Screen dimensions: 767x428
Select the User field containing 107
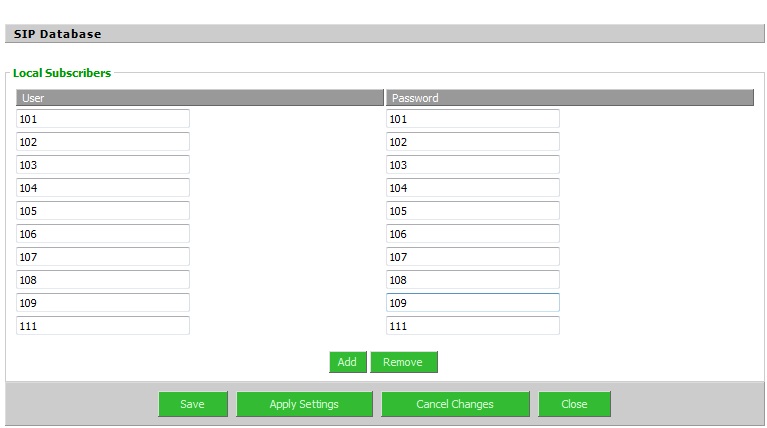pyautogui.click(x=103, y=257)
